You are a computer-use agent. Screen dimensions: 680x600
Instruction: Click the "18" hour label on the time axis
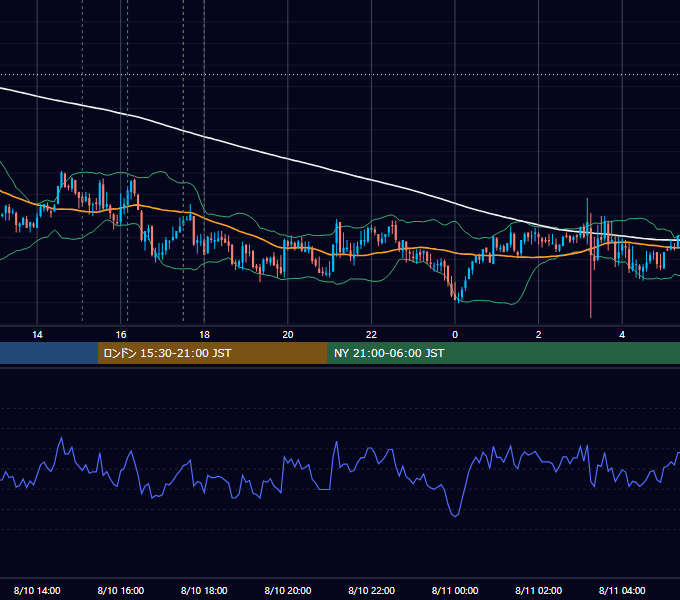point(204,335)
